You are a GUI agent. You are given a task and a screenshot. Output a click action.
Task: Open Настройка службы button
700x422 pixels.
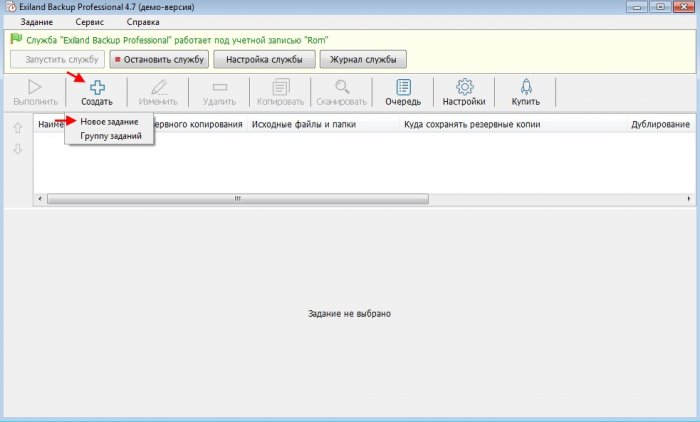tap(264, 59)
